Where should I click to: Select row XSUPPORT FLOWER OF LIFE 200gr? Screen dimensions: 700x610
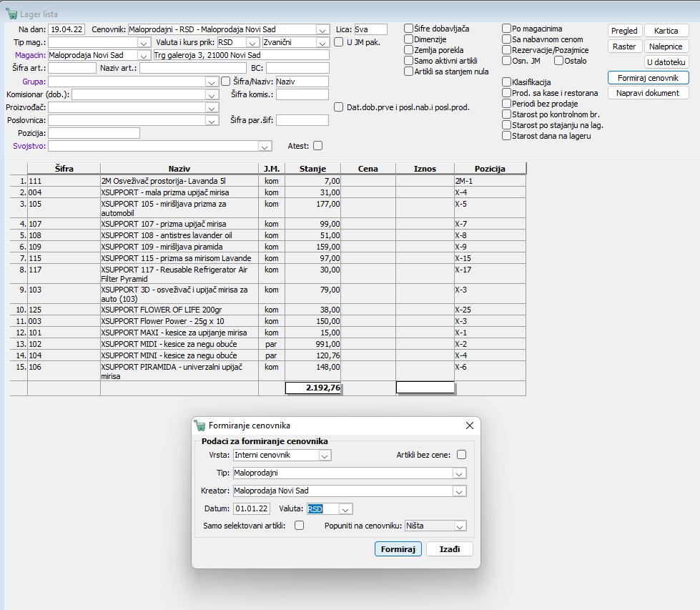(268, 310)
